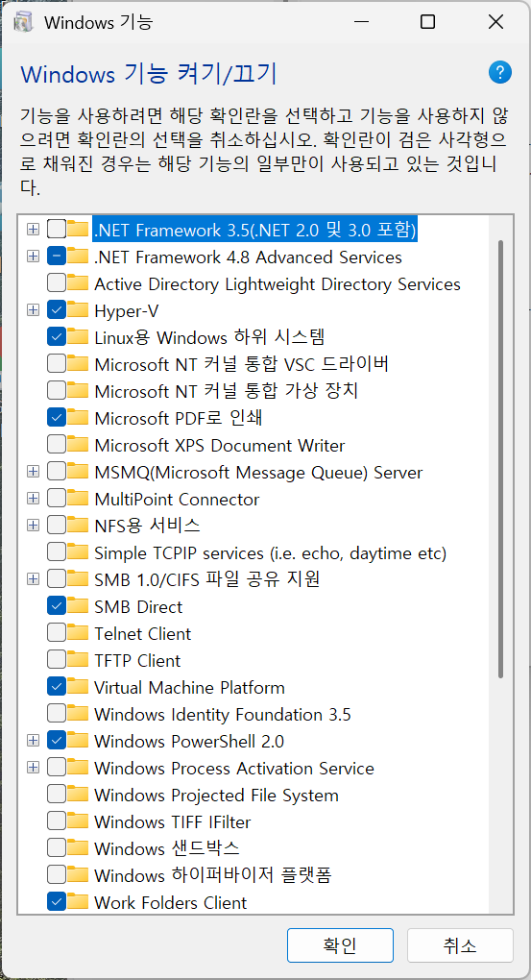Viewport: 531px width, 980px height.
Task: Click the feature list vertical scrollbar thumb
Action: tap(501, 458)
